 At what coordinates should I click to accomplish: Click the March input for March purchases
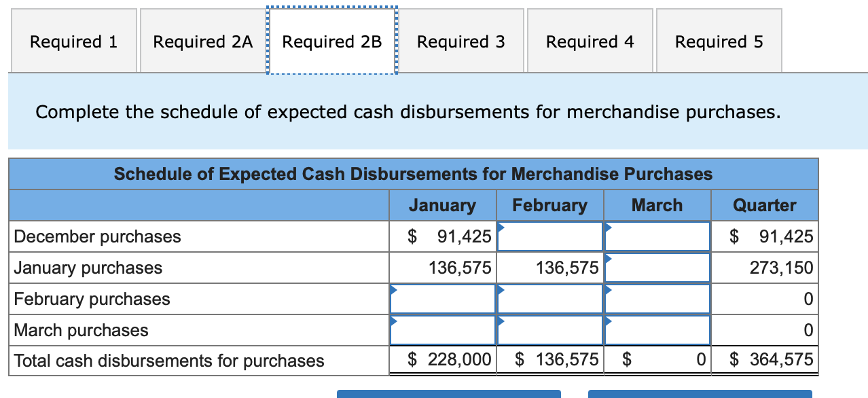[x=657, y=329]
